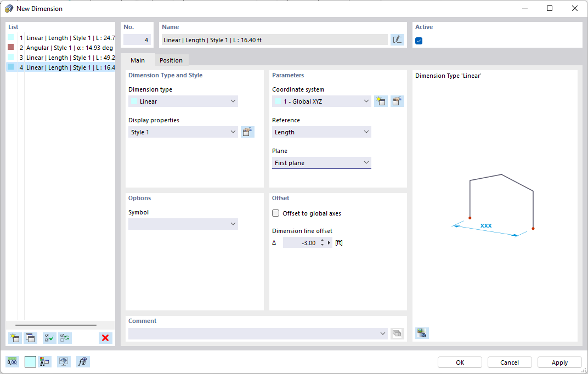Enable Offset to global axes

click(275, 213)
